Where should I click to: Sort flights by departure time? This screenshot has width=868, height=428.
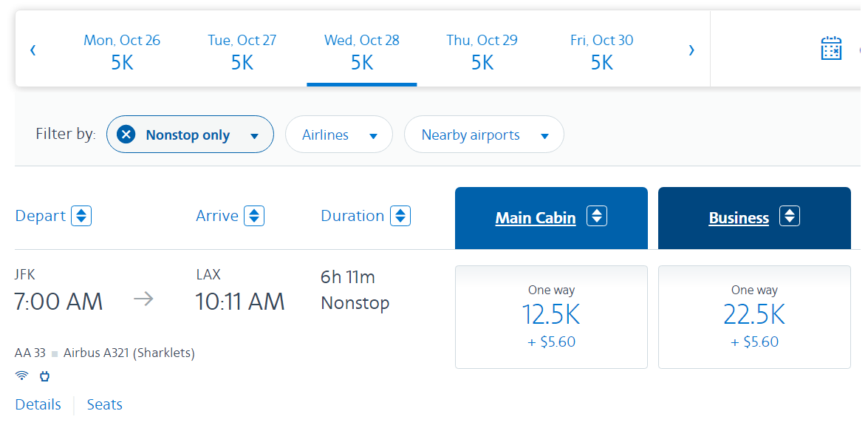pos(81,216)
